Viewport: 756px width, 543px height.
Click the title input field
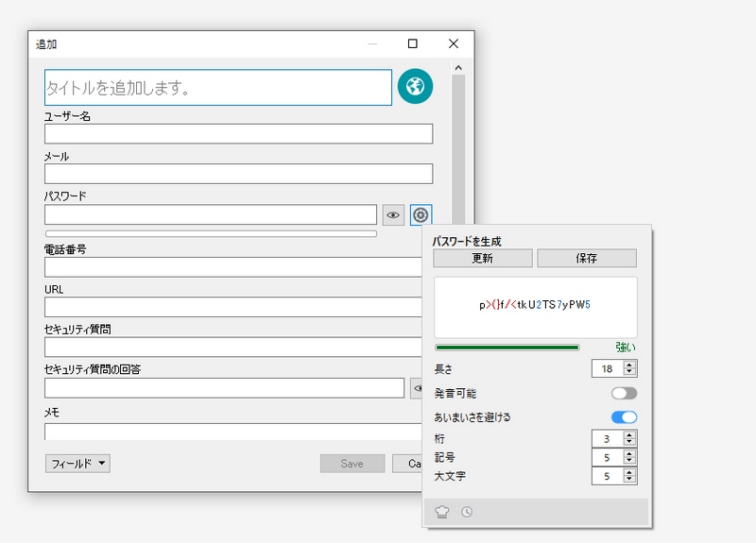pyautogui.click(x=218, y=87)
